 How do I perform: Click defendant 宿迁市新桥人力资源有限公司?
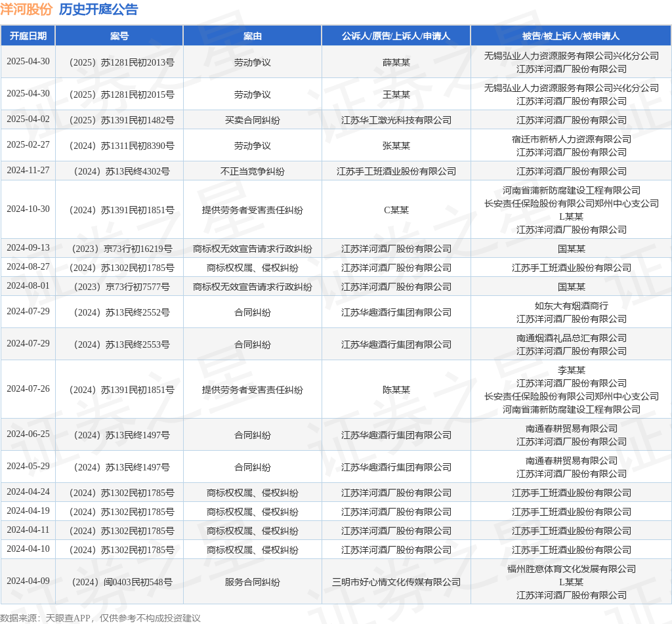click(572, 139)
